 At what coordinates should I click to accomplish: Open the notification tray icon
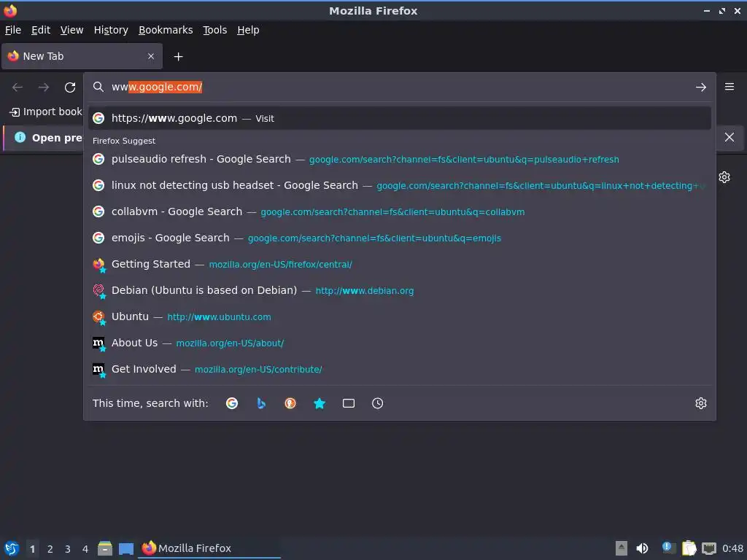[668, 548]
